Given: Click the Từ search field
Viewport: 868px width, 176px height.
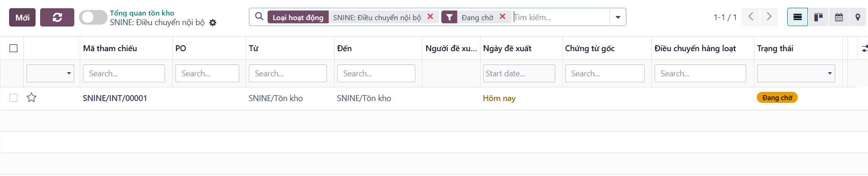Looking at the screenshot, I should 288,73.
